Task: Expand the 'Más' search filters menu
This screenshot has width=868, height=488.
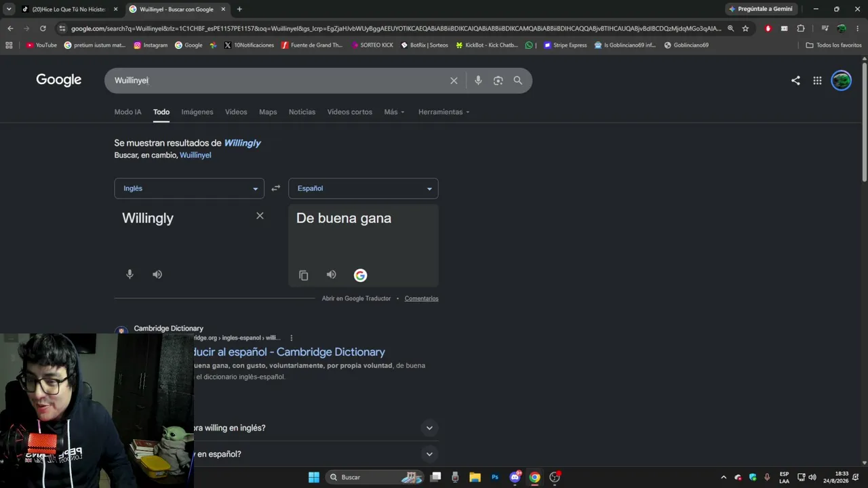Action: click(394, 112)
